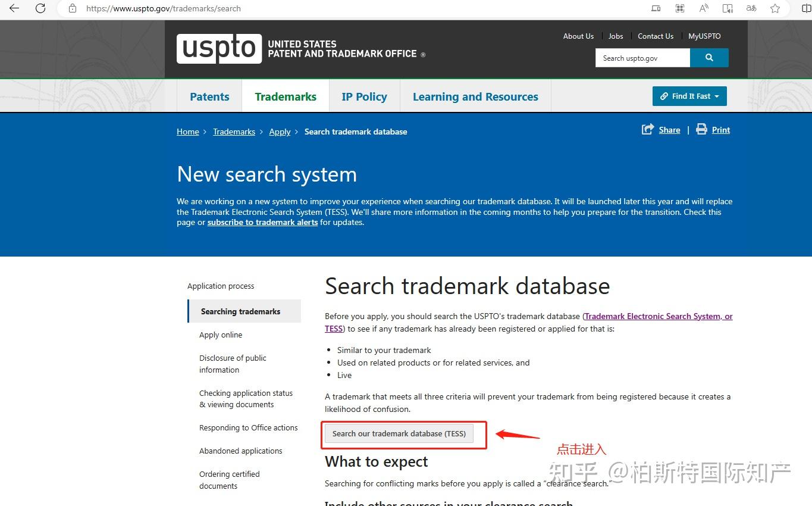Viewport: 812px width, 506px height.
Task: Open Application process in the sidebar
Action: 221,286
